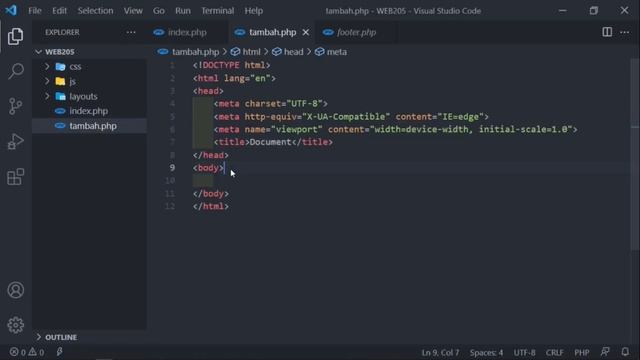Click Spaces: 4 indentation setting
Image resolution: width=640 pixels, height=360 pixels.
(486, 352)
